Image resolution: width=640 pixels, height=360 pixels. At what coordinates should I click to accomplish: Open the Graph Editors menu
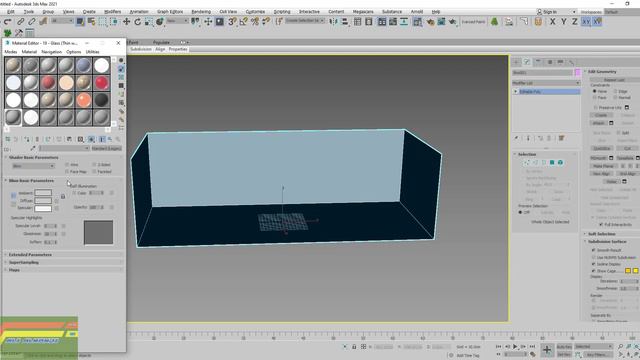(x=170, y=11)
